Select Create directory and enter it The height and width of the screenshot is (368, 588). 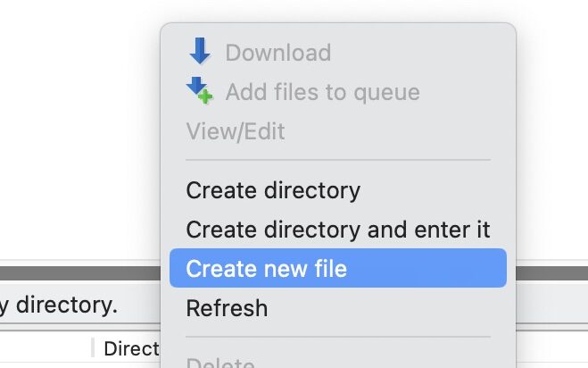coord(338,230)
